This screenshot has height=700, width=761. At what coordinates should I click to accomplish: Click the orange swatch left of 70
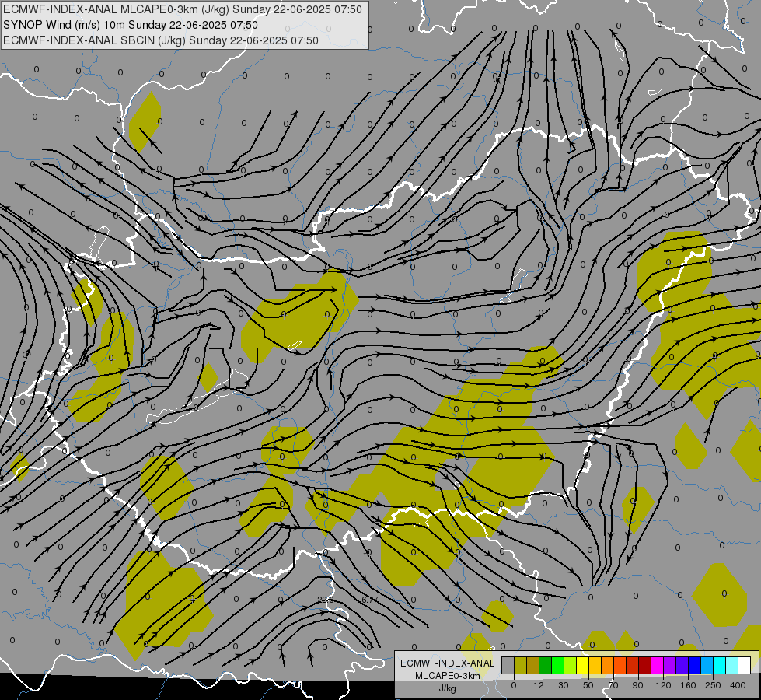(608, 665)
